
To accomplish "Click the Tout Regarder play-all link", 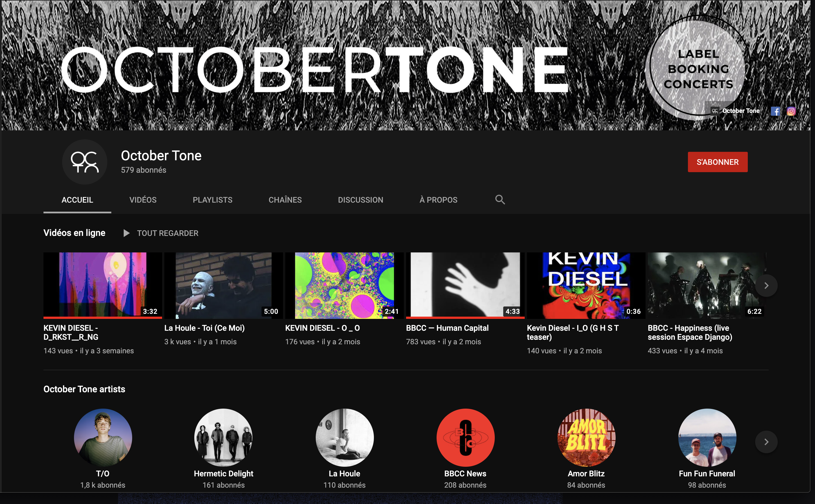I will pos(167,233).
